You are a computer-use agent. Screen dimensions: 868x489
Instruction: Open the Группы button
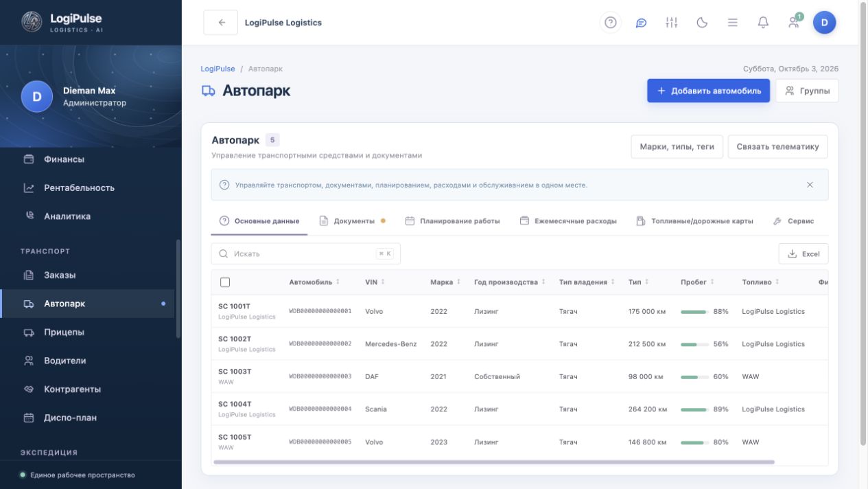[x=807, y=91]
